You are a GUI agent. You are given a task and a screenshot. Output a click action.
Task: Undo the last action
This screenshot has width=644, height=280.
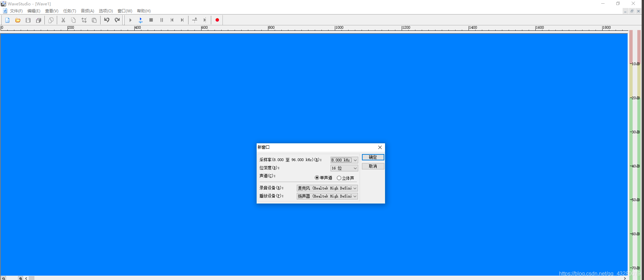click(x=107, y=20)
